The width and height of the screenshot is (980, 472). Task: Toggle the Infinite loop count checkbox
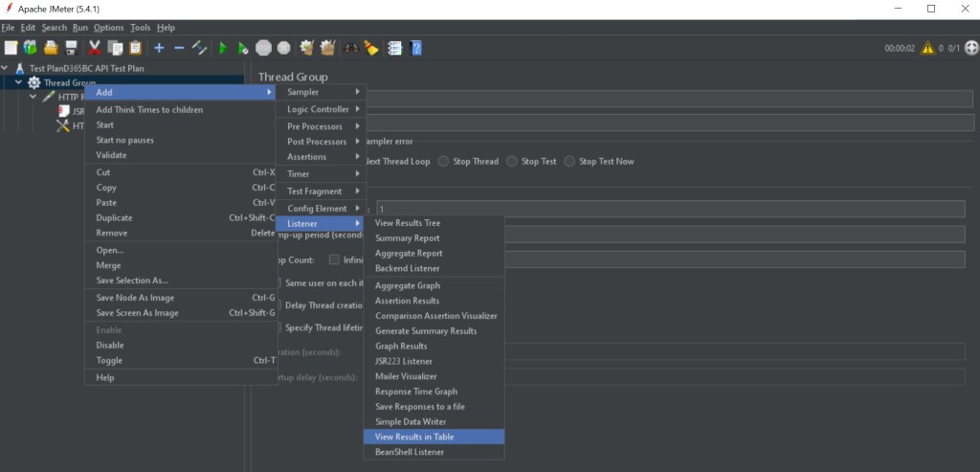(x=334, y=259)
